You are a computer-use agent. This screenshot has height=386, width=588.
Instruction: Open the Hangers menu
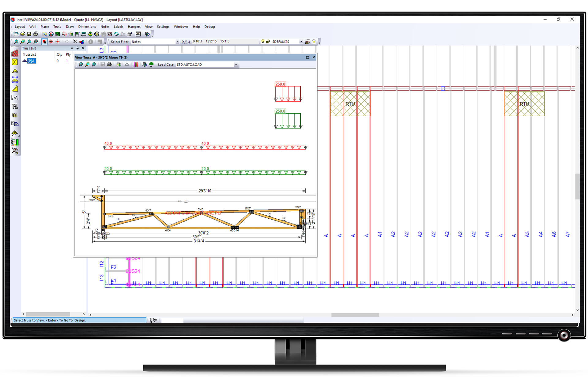(x=134, y=27)
